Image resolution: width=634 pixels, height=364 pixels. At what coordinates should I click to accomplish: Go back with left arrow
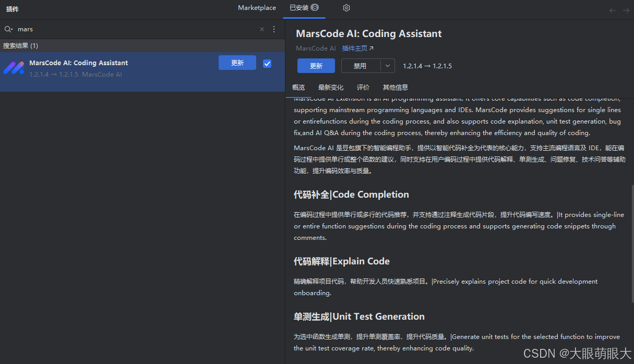pos(613,10)
